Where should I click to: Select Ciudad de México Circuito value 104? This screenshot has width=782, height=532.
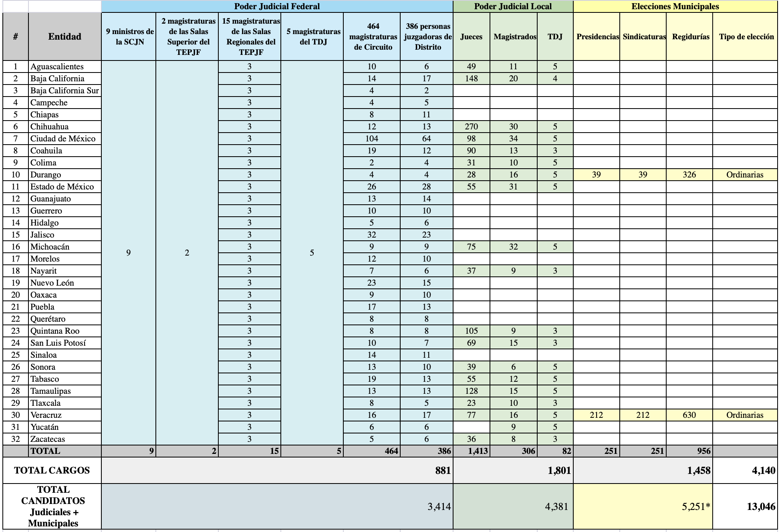371,139
